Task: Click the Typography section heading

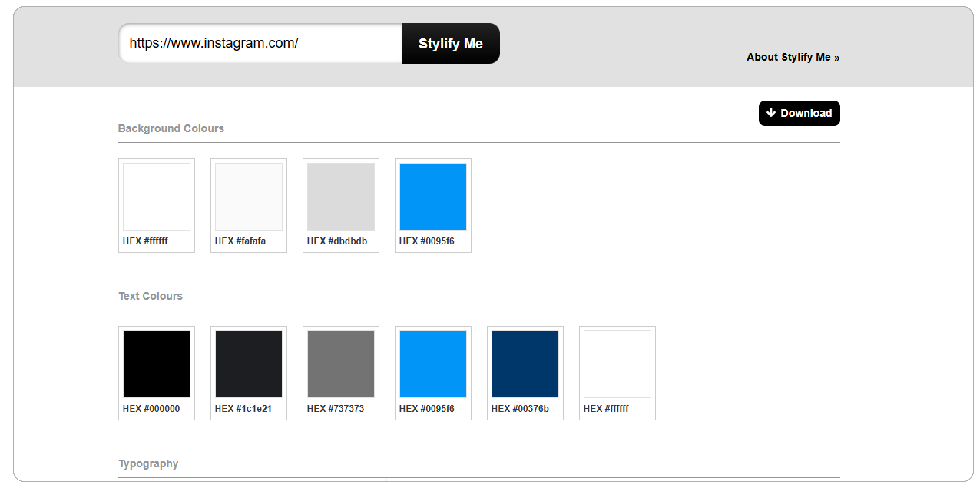Action: click(x=148, y=463)
